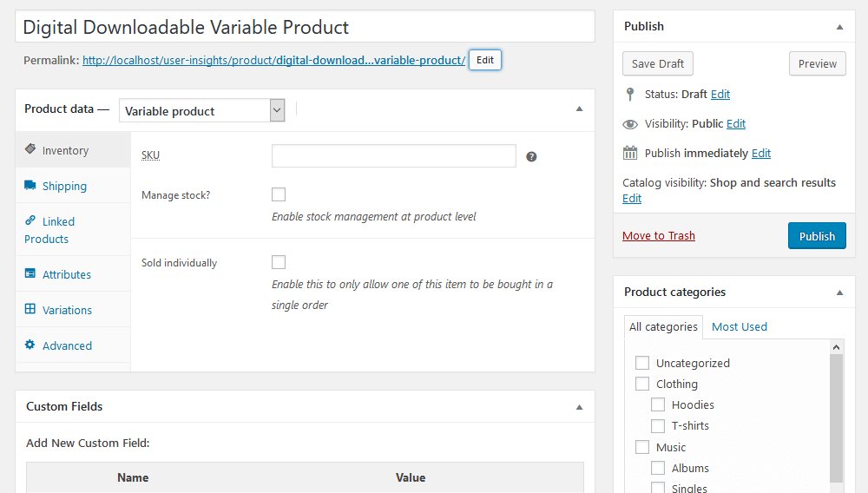Open the Variable product type dropdown
Viewport: 868px width, 493px height.
point(201,111)
